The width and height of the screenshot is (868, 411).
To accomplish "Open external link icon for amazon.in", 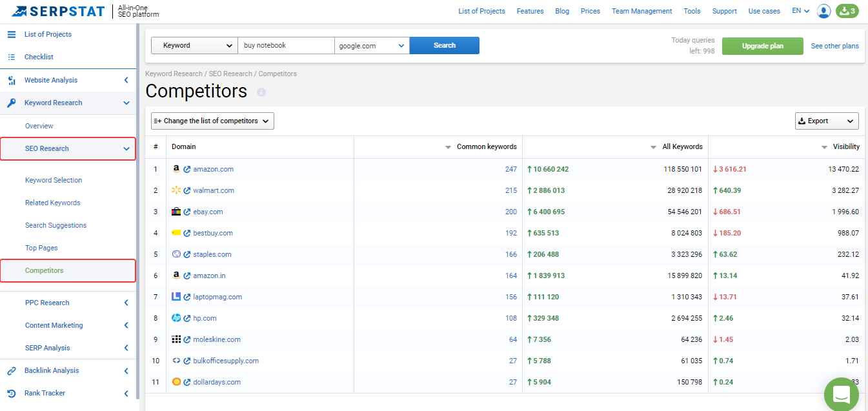I will (x=187, y=276).
